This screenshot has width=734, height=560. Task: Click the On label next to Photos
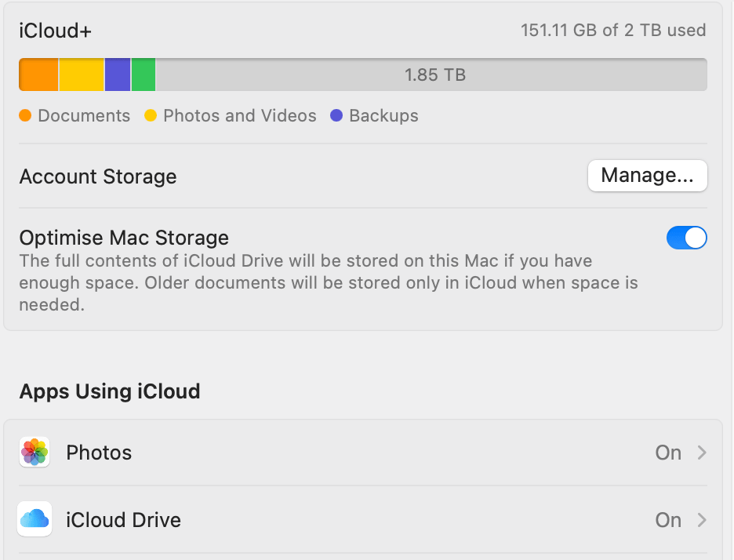tap(667, 453)
